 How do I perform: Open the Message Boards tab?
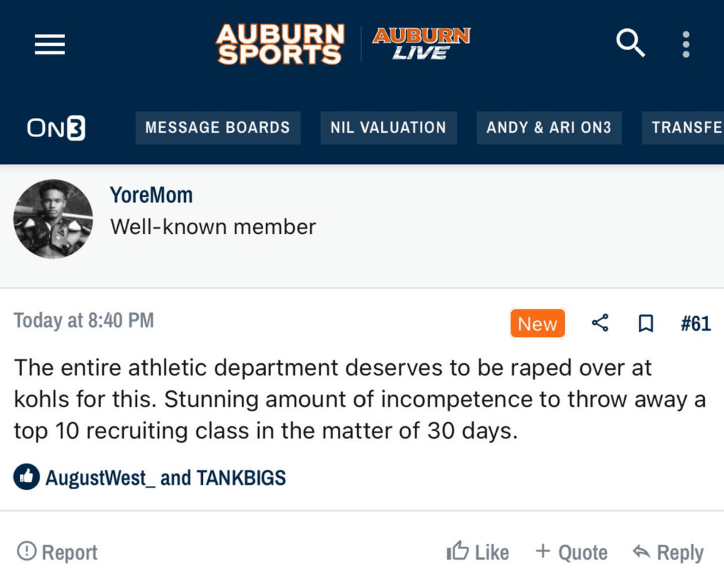point(217,128)
